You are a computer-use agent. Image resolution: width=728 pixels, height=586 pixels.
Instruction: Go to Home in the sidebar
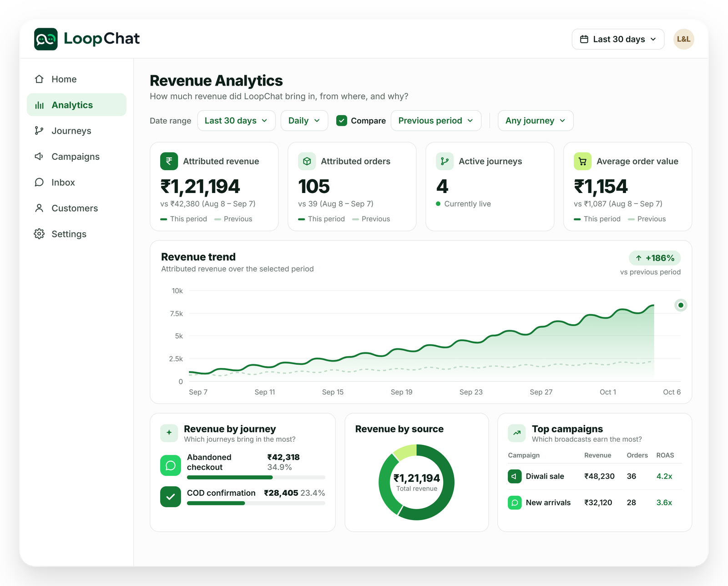(x=76, y=79)
